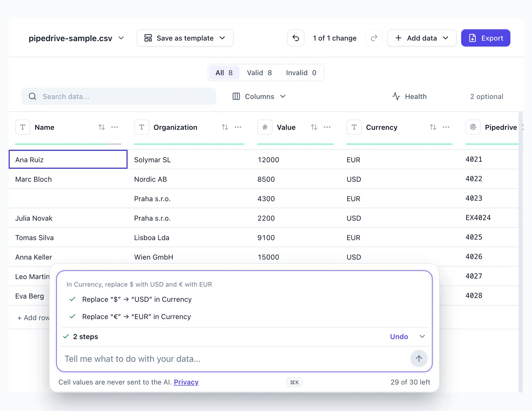Sort the Name column
Image resolution: width=532 pixels, height=411 pixels.
pos(102,127)
